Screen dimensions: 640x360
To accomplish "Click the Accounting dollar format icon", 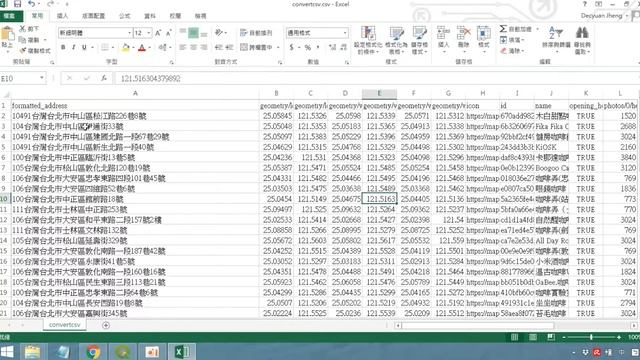I will coord(291,47).
